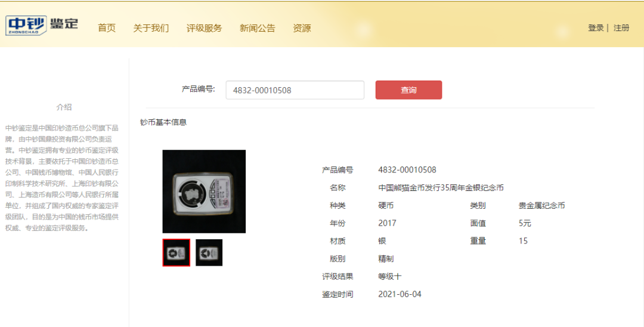This screenshot has height=327, width=644.
Task: Click the appraisal date 2021-06-04
Action: click(x=400, y=294)
